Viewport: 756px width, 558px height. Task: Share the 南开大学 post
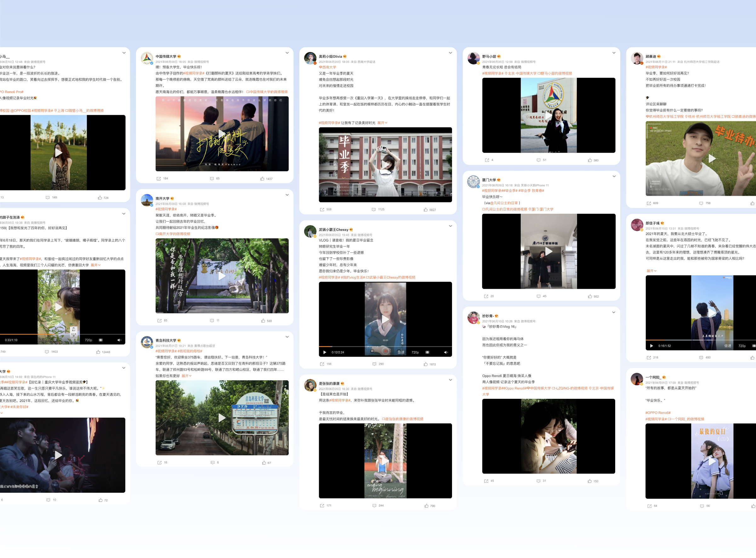159,321
